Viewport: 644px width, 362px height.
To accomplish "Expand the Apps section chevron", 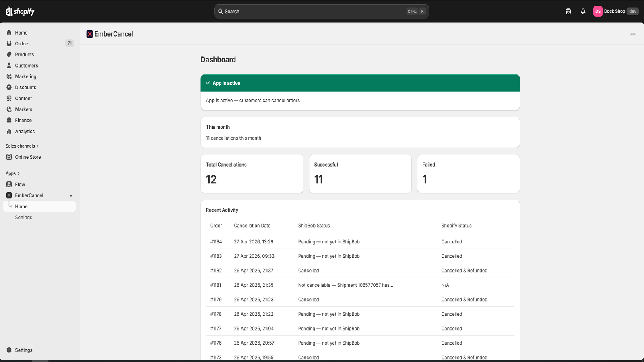I will 19,173.
